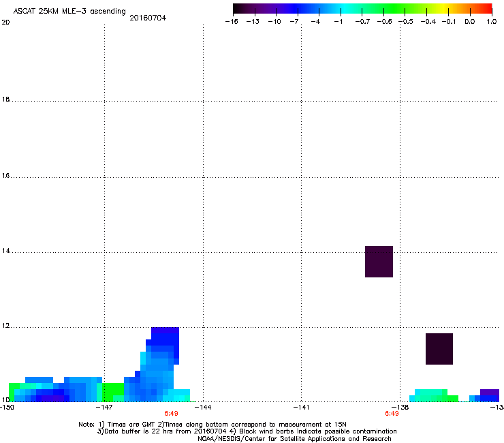Click the NOAA/NESDIS credit line
Image resolution: width=504 pixels, height=443 pixels.
[x=294, y=438]
